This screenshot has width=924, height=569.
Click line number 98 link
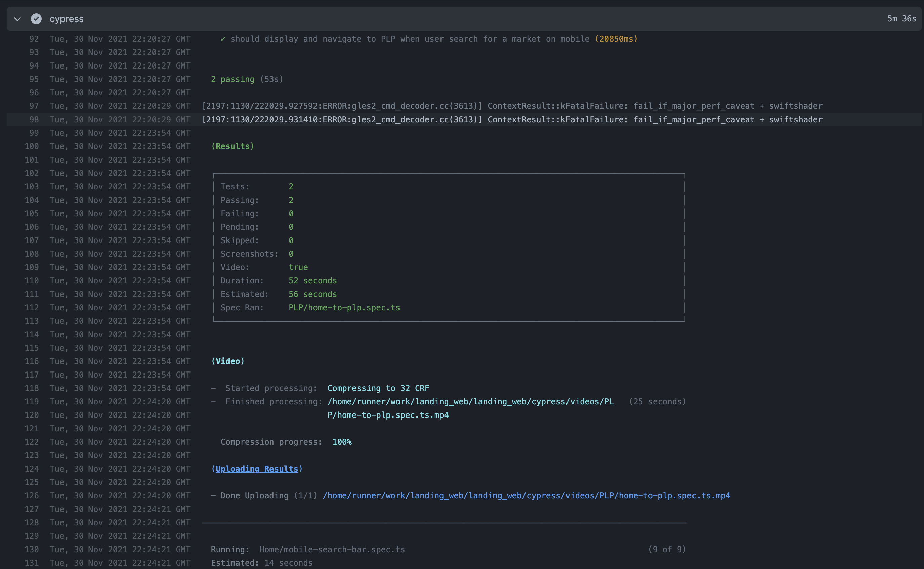point(34,119)
